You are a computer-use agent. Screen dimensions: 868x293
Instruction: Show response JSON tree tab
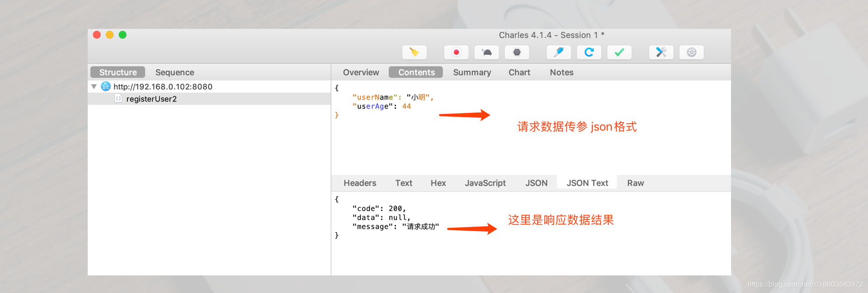(x=536, y=183)
